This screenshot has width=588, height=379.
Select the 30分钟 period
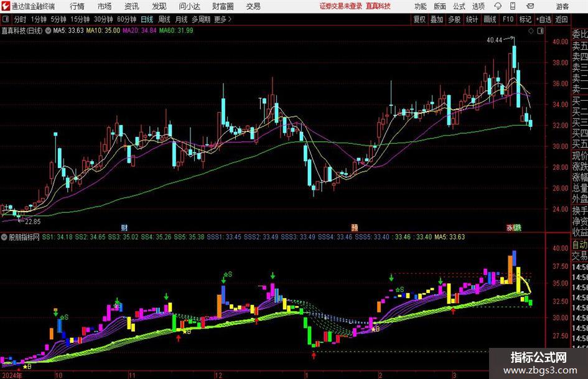pos(103,19)
